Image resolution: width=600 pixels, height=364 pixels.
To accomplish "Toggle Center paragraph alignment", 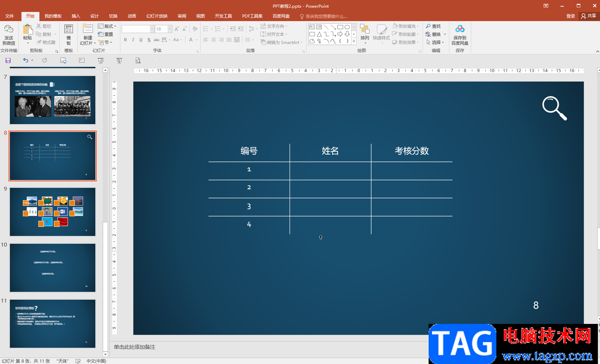I will 214,40.
